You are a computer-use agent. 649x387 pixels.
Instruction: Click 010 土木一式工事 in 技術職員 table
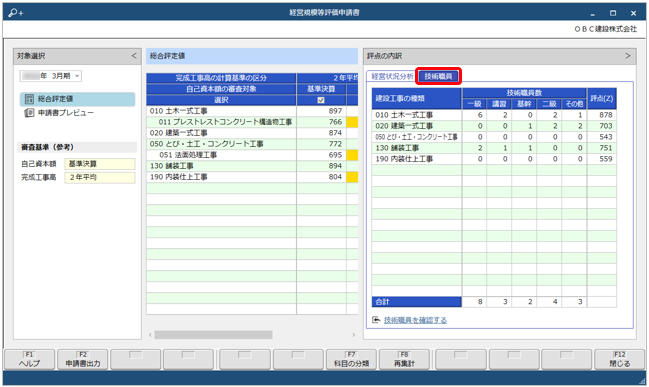(404, 115)
